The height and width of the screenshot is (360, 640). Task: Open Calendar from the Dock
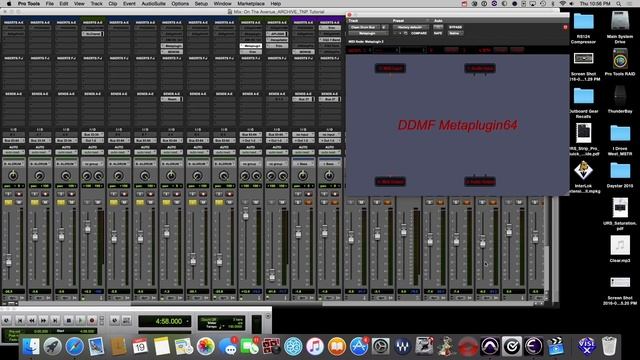click(140, 347)
